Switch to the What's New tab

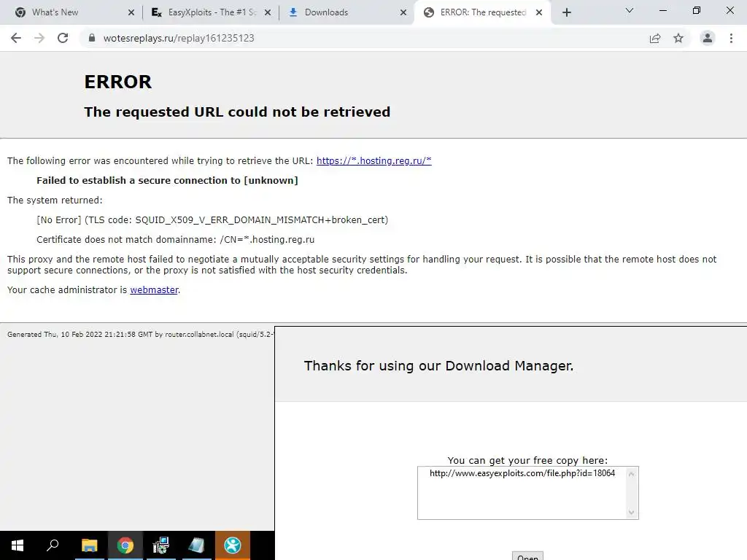[71, 12]
